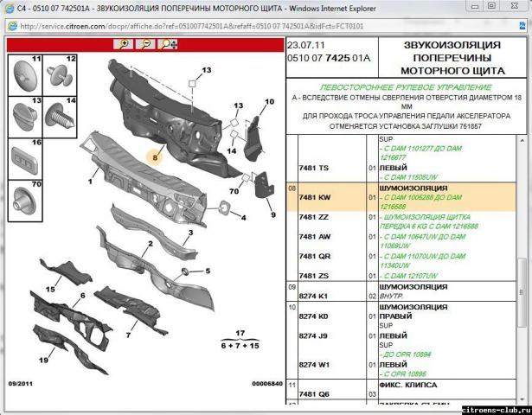532x415 pixels.
Task: Select part number 7481 QR
Action: [x=315, y=256]
